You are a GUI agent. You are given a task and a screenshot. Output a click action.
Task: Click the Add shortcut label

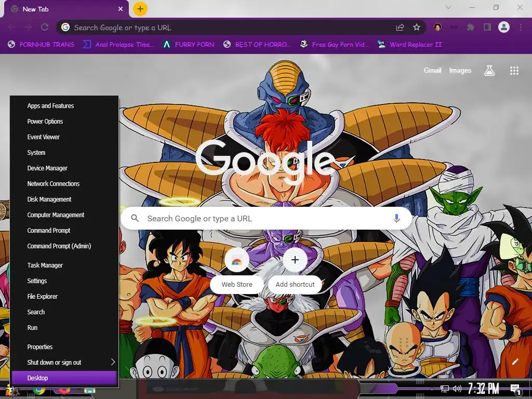coord(295,284)
